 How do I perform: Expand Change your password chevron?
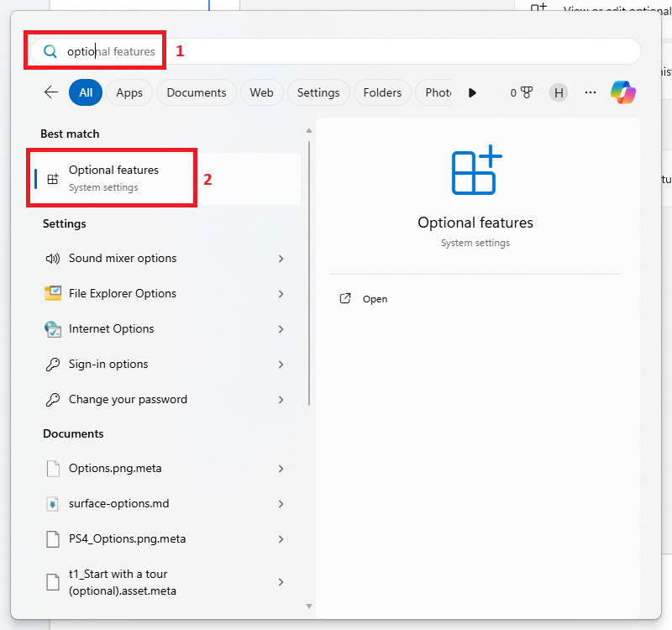[281, 400]
